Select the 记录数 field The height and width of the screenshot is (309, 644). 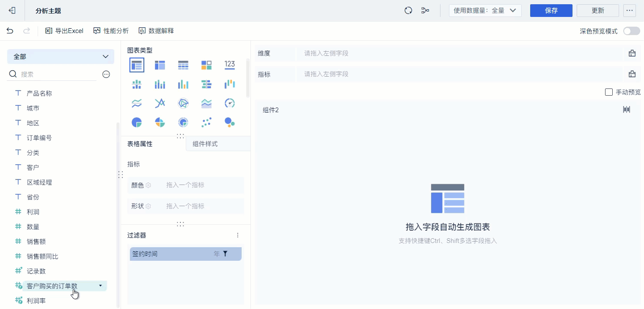point(36,271)
